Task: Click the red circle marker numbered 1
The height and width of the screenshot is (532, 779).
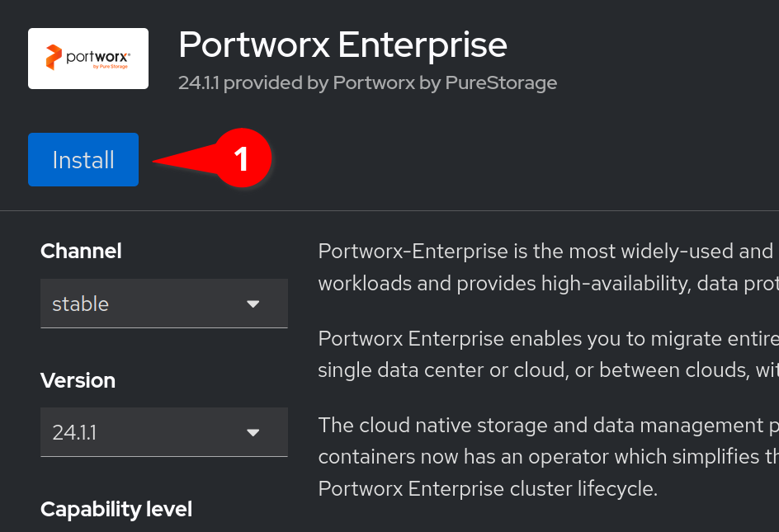Action: 242,159
